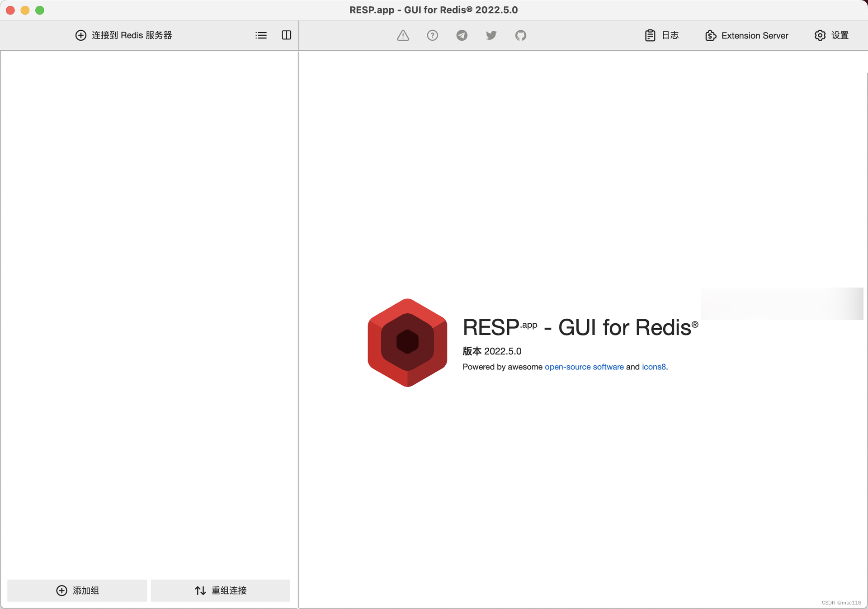Click the RESP.app logo hexagon
Viewport: 868px width, 609px height.
pyautogui.click(x=406, y=342)
